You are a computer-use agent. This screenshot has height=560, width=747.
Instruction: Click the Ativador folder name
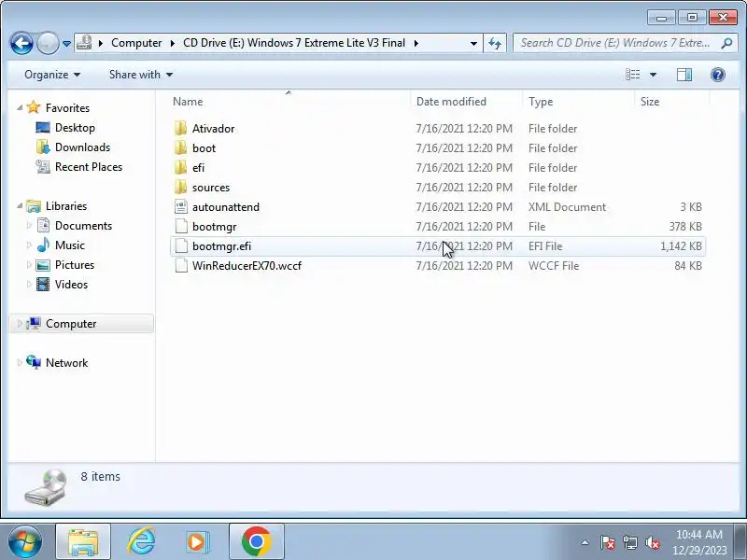[x=213, y=129]
